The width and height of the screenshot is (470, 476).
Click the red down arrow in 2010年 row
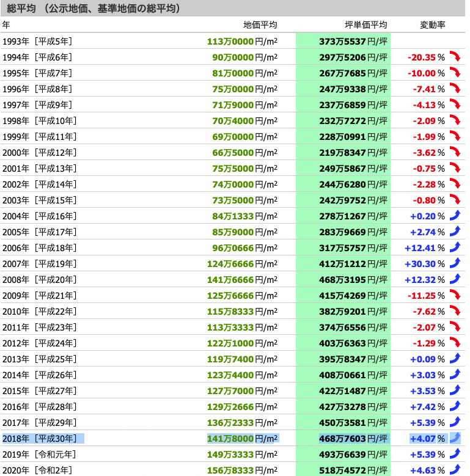point(455,311)
